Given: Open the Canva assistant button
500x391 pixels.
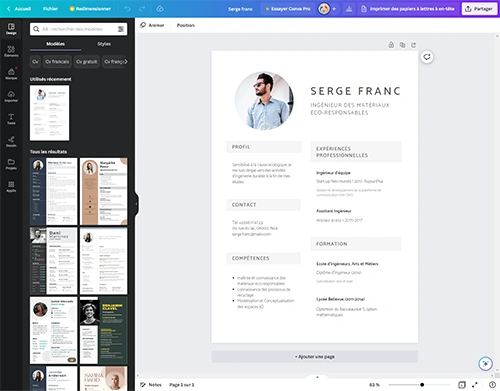Looking at the screenshot, I should click(x=485, y=364).
